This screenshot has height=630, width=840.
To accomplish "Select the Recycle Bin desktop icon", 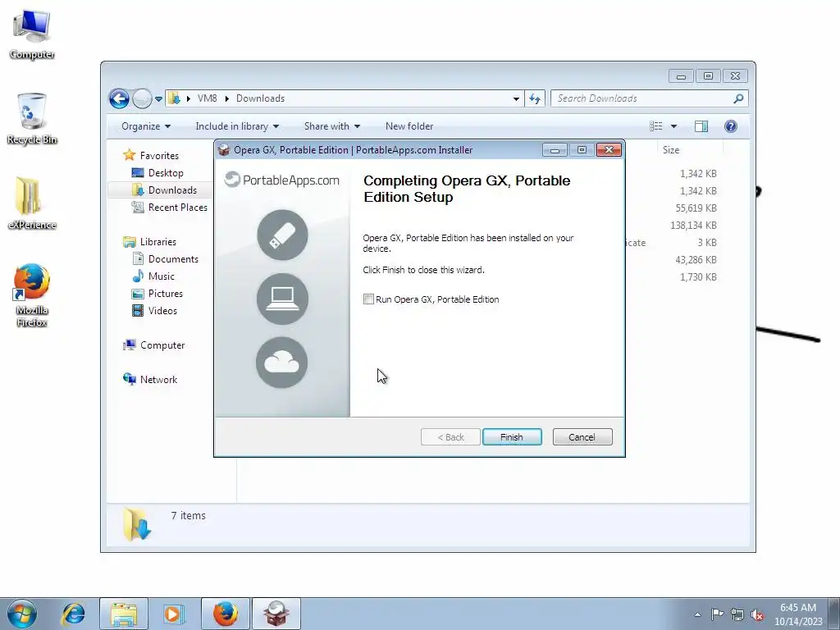I will coord(32,119).
